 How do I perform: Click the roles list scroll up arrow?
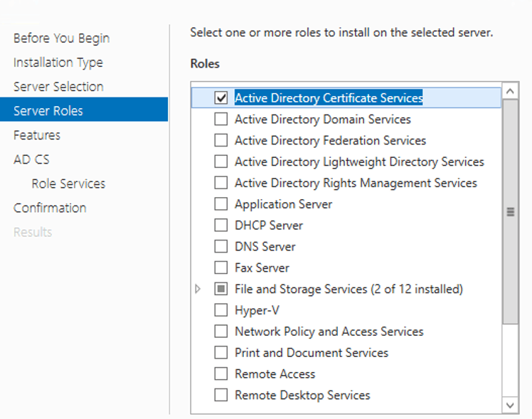510,91
